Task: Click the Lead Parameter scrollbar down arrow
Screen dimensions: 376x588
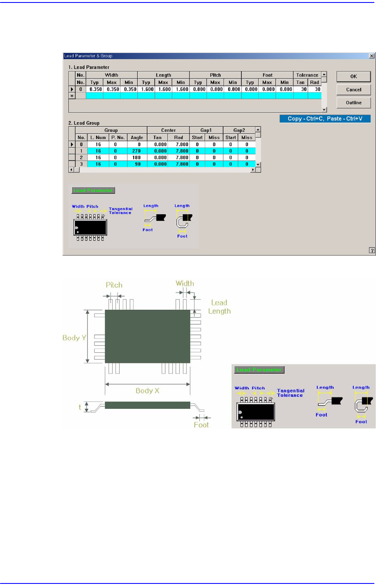Action: click(324, 109)
